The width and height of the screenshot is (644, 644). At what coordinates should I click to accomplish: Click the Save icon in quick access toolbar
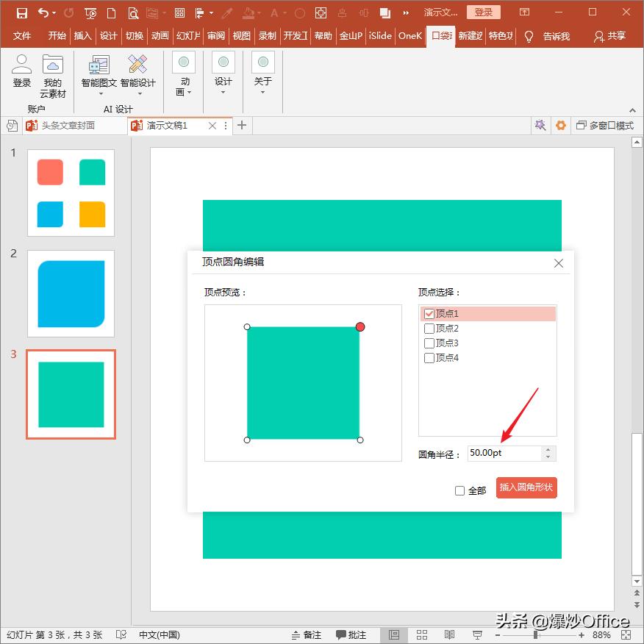(x=21, y=12)
